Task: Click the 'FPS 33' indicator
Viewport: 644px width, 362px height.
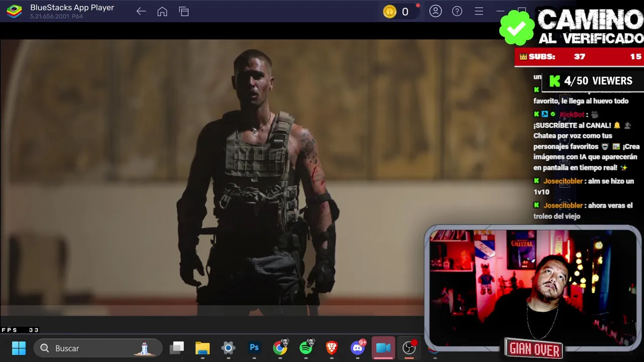Action: tap(20, 330)
